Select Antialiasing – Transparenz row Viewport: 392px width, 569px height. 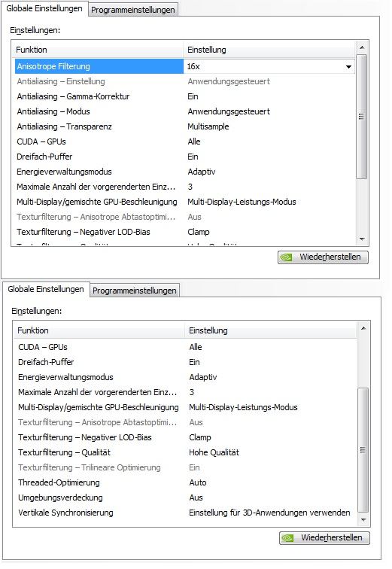pyautogui.click(x=184, y=126)
